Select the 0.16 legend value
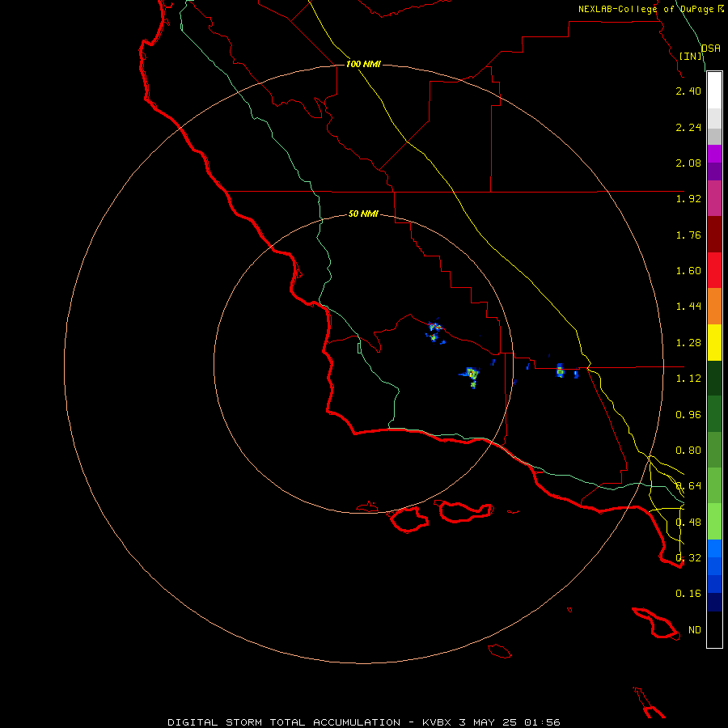 pos(688,594)
